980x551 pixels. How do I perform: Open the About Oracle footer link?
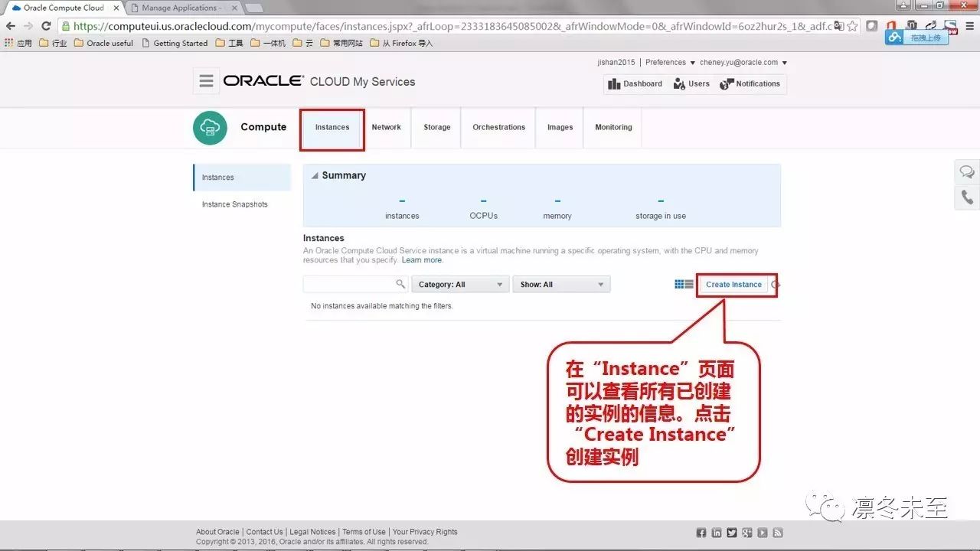pyautogui.click(x=217, y=532)
